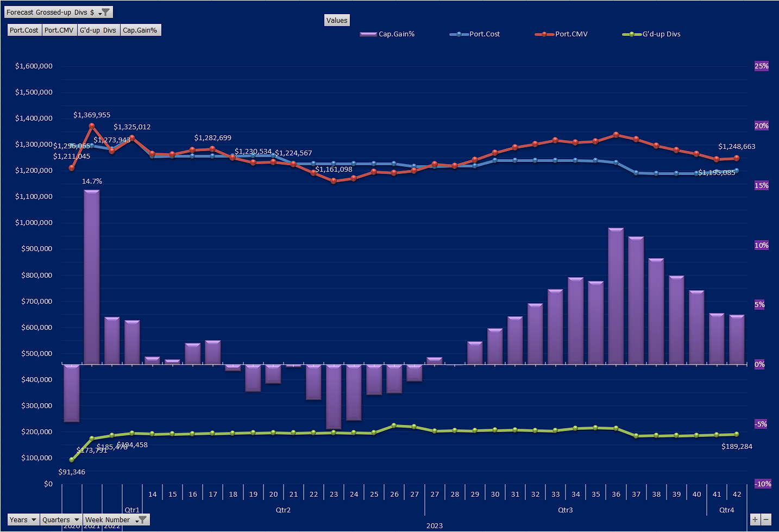Select the G'd-up Divs field button
779x532 pixels.
click(98, 30)
